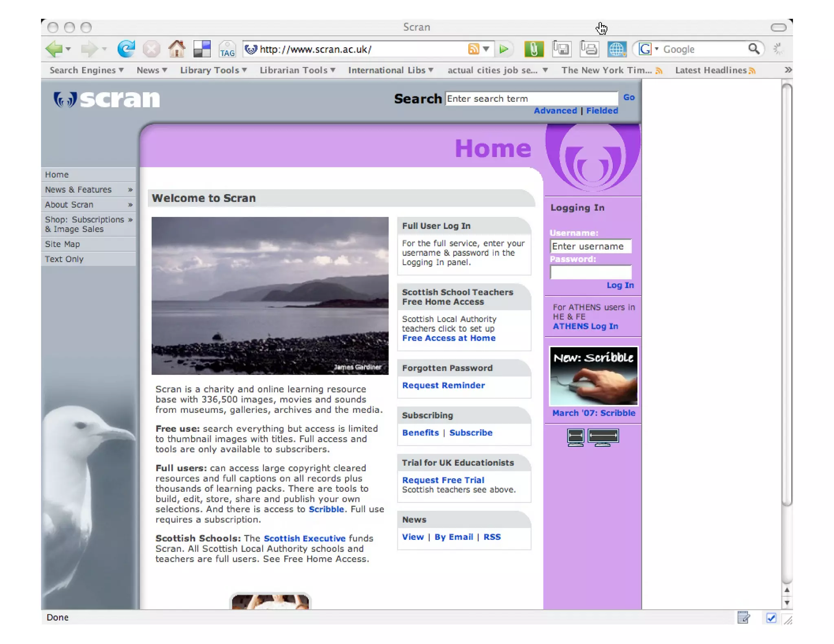Click the TAG toolbar icon
Viewport: 834px width, 644px height.
[x=227, y=49]
